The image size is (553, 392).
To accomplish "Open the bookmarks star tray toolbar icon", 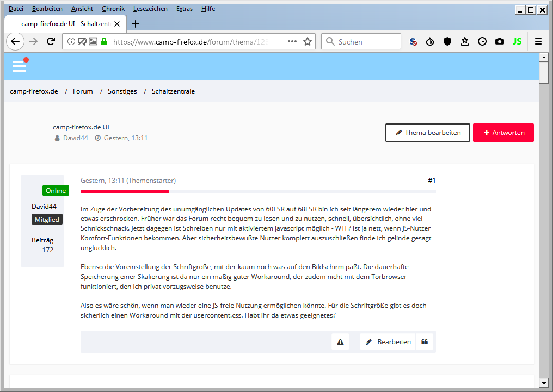I will (x=465, y=41).
